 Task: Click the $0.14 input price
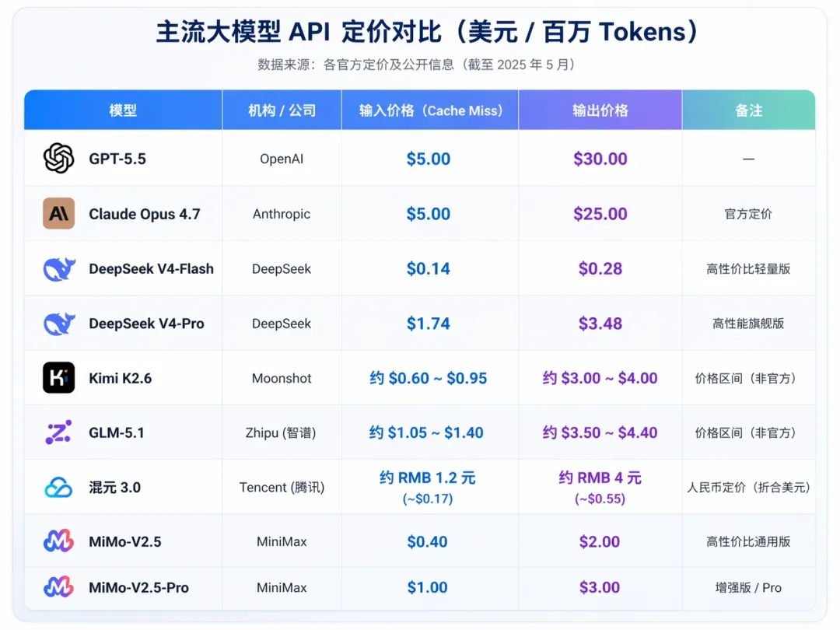point(429,268)
